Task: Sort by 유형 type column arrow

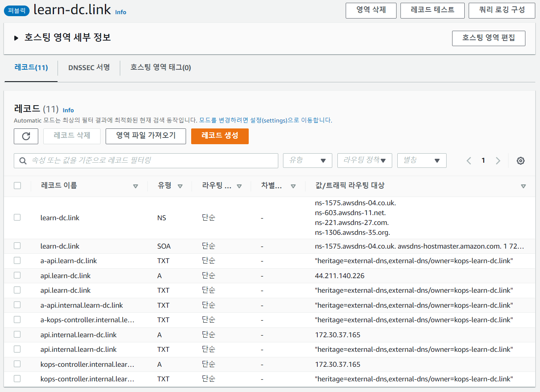Action: tap(180, 186)
